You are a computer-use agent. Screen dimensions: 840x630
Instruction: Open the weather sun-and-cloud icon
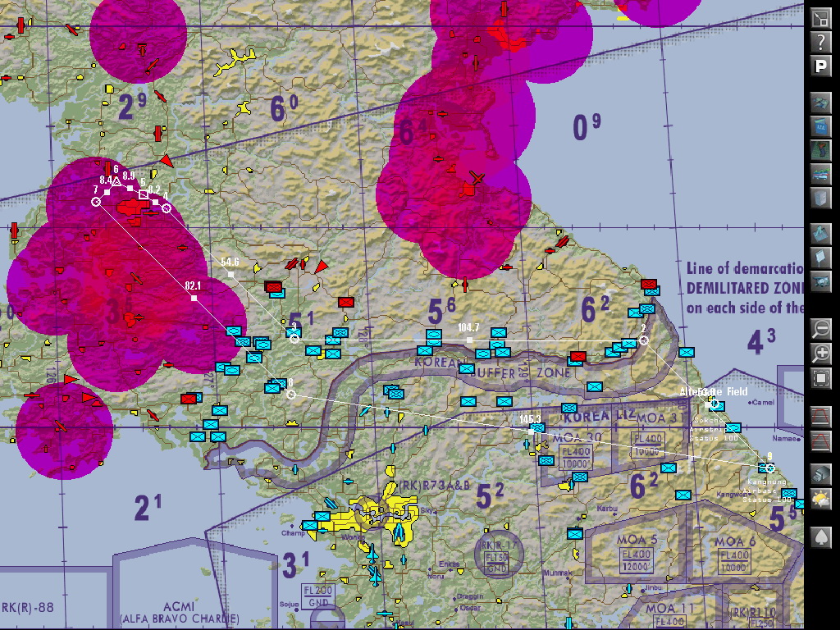tap(821, 498)
